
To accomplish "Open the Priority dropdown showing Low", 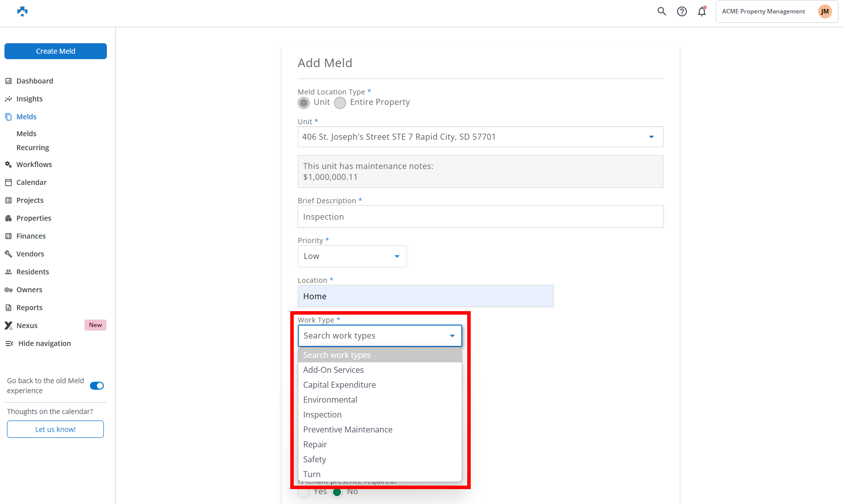I will [x=352, y=256].
